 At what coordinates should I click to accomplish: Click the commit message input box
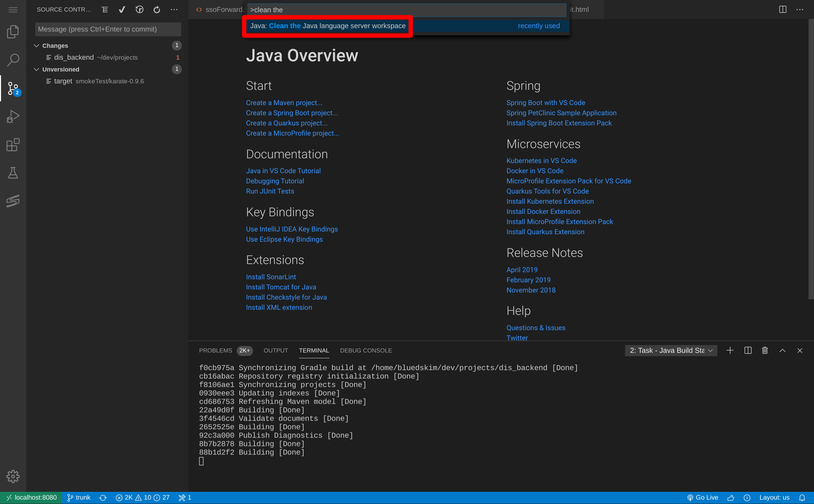point(108,29)
